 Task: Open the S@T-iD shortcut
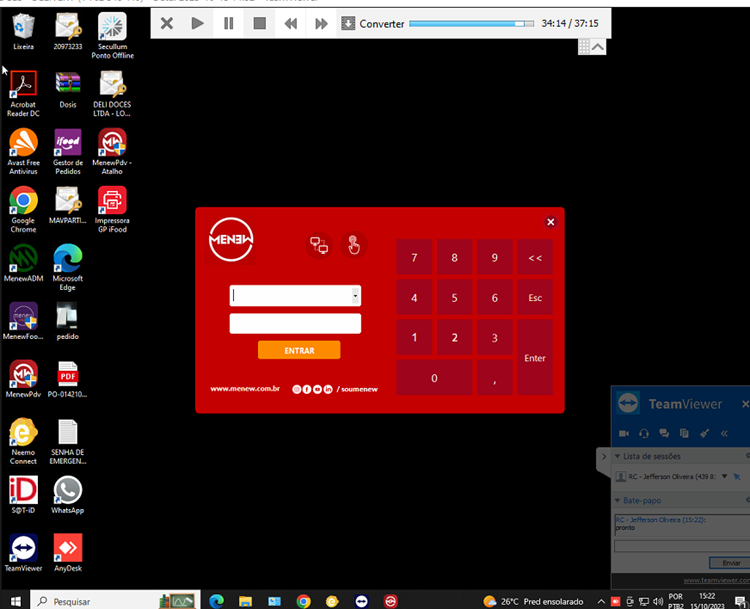point(23,495)
